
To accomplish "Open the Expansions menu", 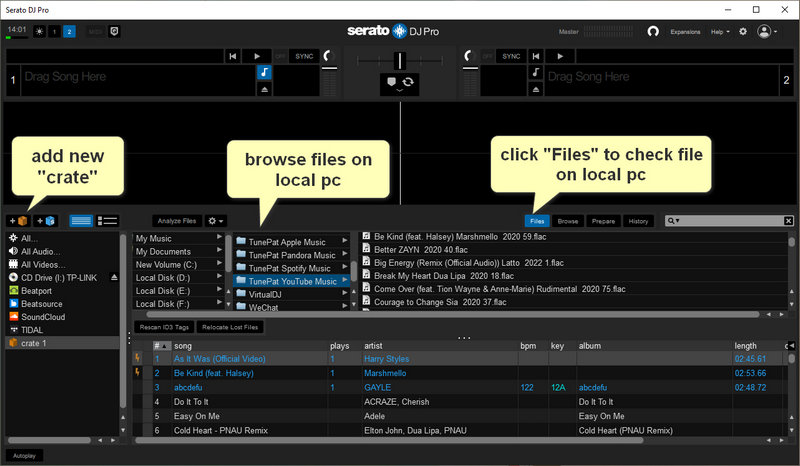I will coord(685,32).
